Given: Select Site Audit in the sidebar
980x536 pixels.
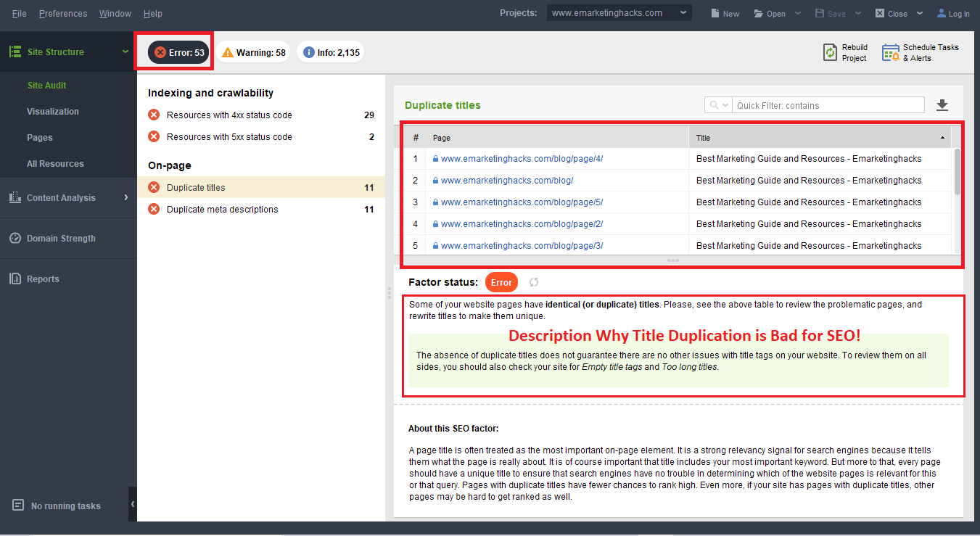Looking at the screenshot, I should 46,85.
